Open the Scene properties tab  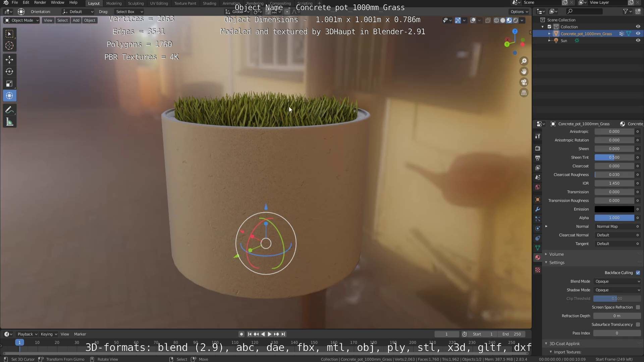tap(538, 177)
